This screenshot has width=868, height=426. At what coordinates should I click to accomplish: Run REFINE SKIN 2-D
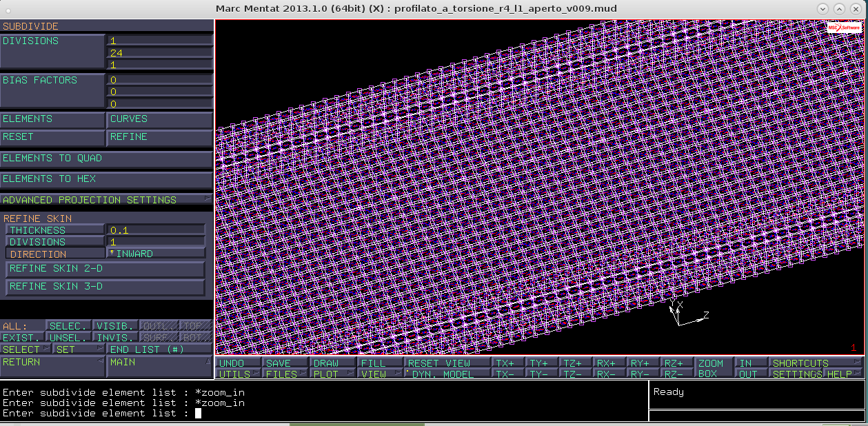[105, 269]
